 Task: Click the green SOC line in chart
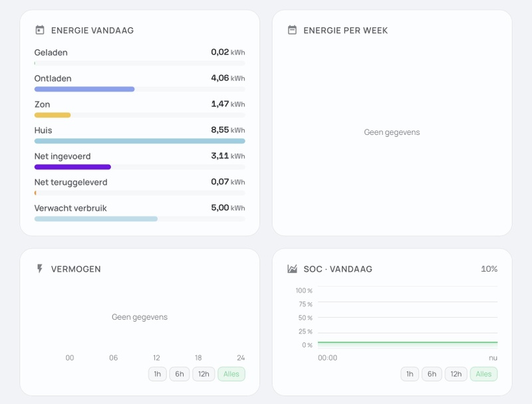408,343
